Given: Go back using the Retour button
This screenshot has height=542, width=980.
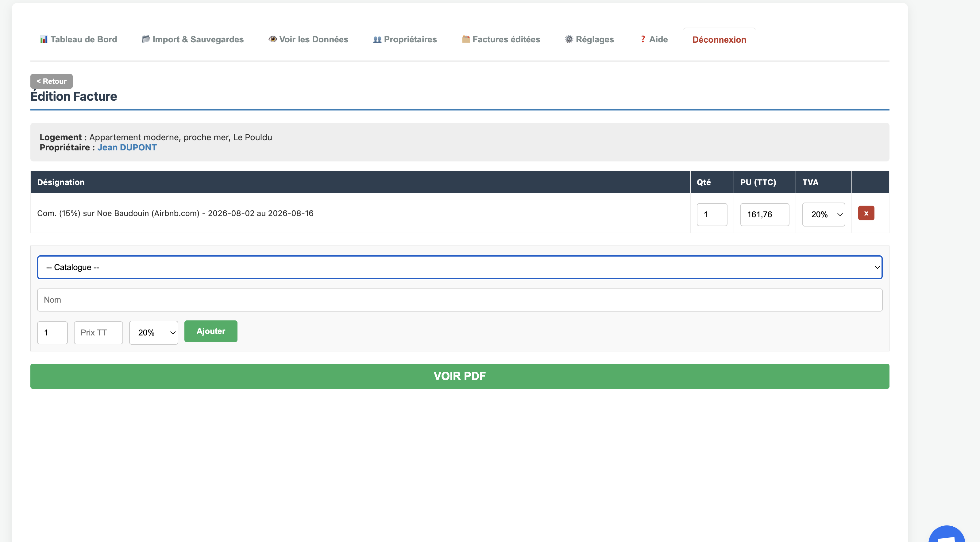Looking at the screenshot, I should [x=51, y=81].
